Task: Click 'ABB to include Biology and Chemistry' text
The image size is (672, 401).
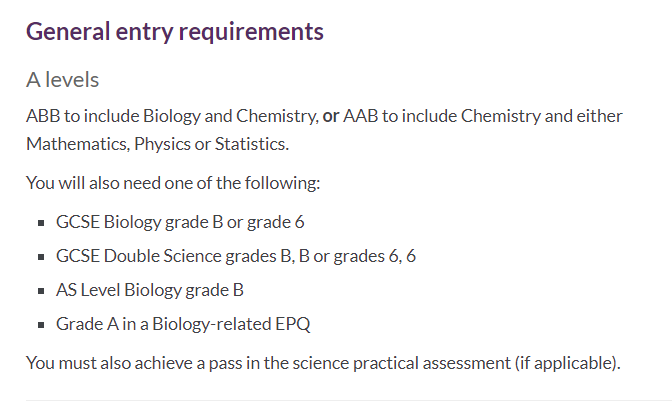Action: 172,117
